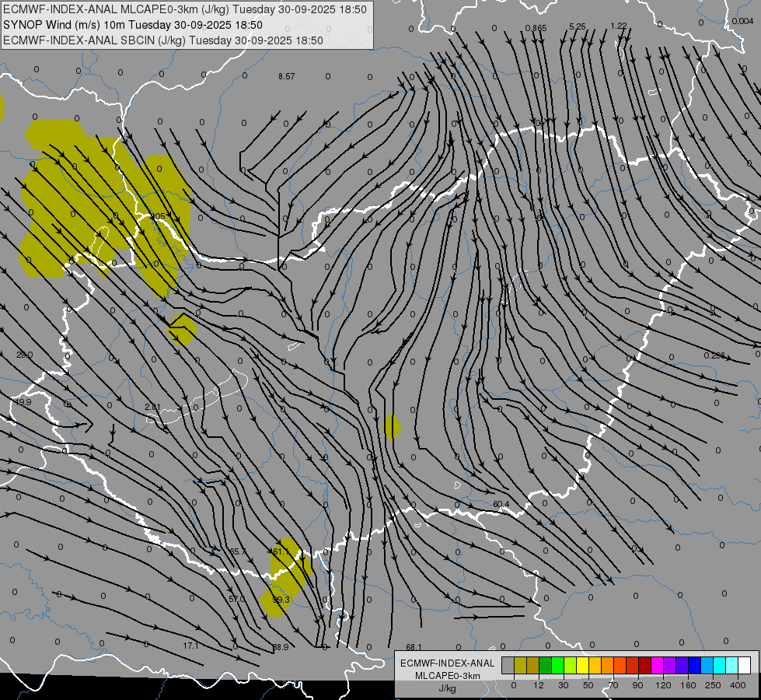
Task: Click the SYNOP Wind 10m title line
Action: point(133,25)
